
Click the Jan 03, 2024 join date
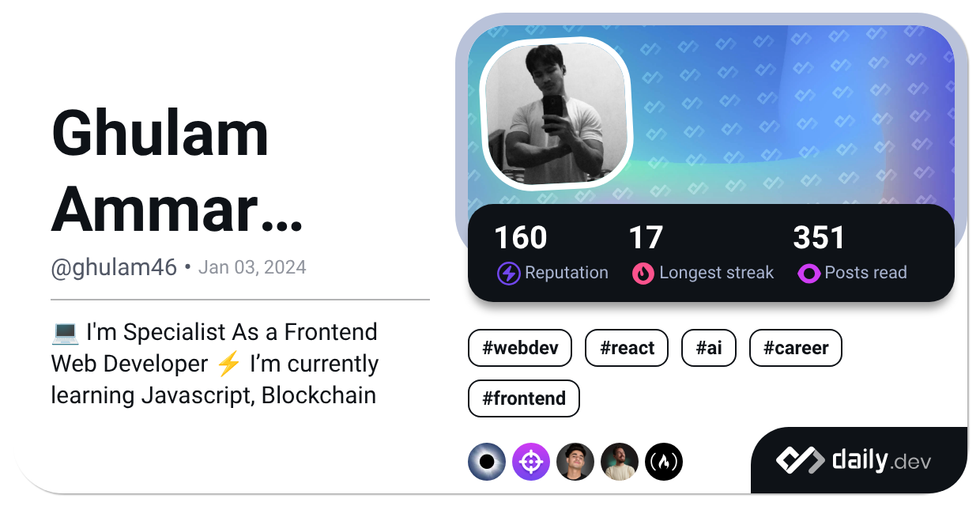[252, 267]
